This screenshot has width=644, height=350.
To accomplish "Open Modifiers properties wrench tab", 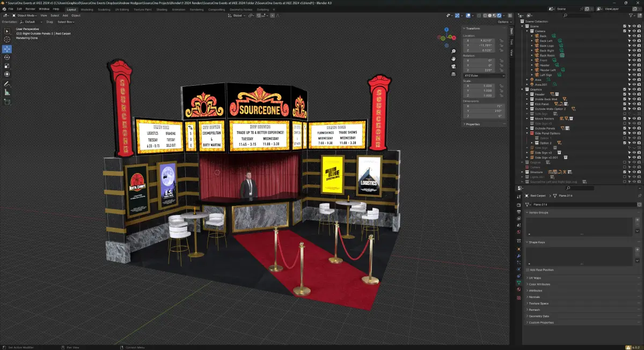I will pos(518,256).
